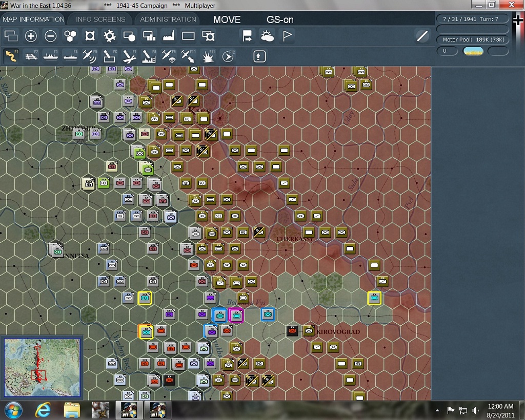This screenshot has height=420, width=525.
Task: Click the KIROVOGRAD city label
Action: point(338,332)
